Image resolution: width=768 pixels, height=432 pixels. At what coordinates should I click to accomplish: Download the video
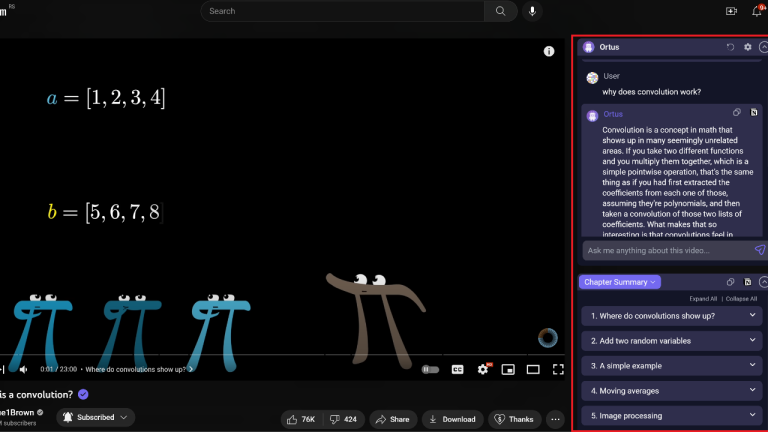pos(453,419)
